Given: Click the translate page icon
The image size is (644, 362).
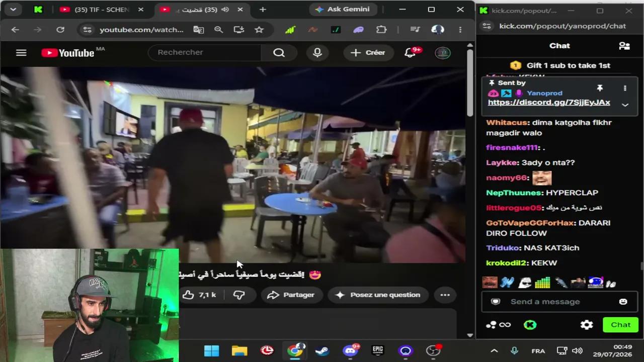Looking at the screenshot, I should tap(199, 30).
